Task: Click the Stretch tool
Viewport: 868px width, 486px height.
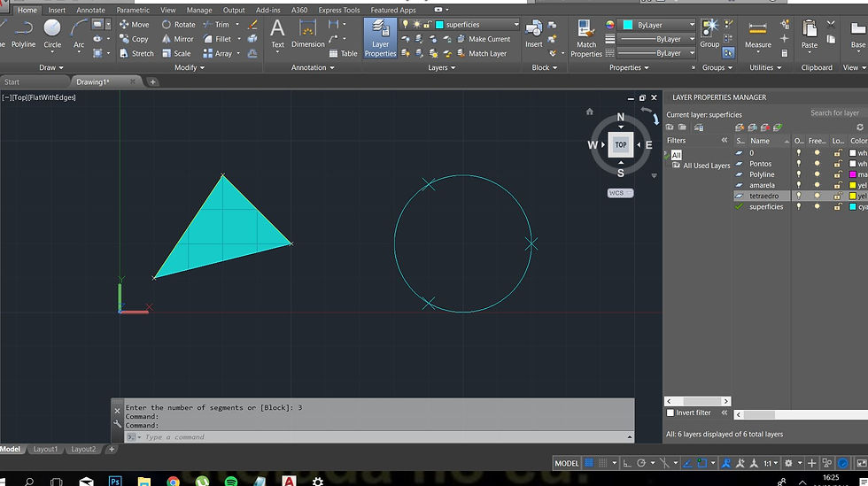Action: (136, 54)
